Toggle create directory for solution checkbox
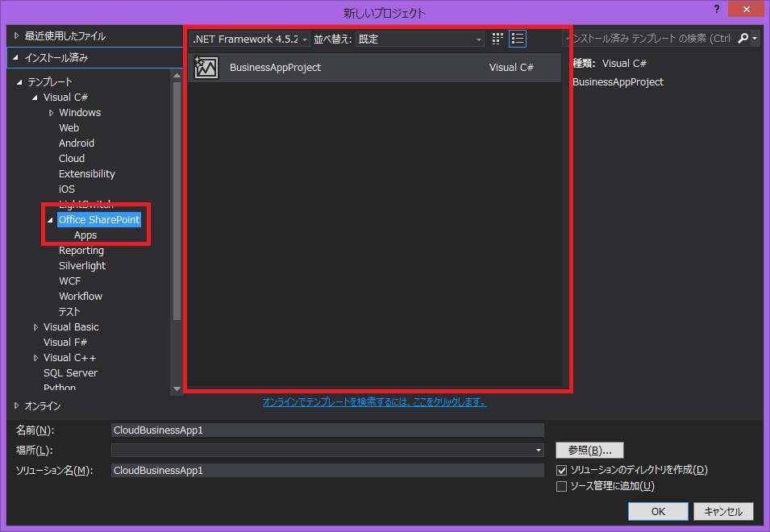Screen dimensions: 770x532 562,470
